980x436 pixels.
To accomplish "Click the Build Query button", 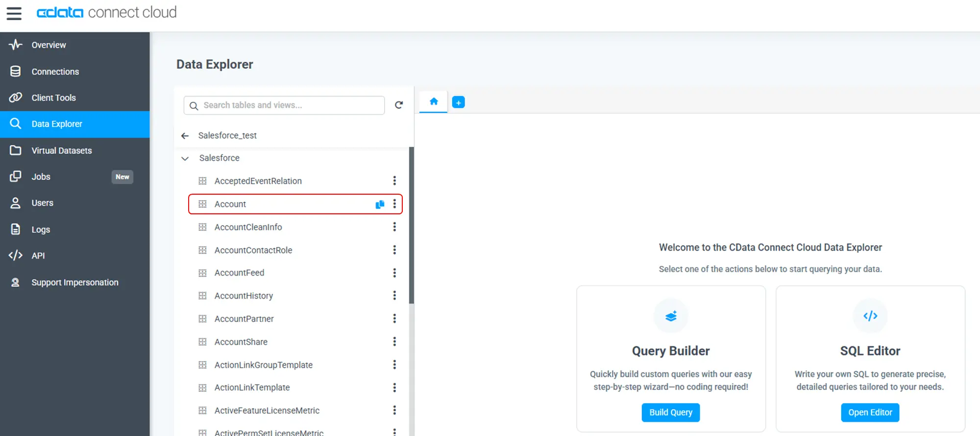I will point(671,412).
